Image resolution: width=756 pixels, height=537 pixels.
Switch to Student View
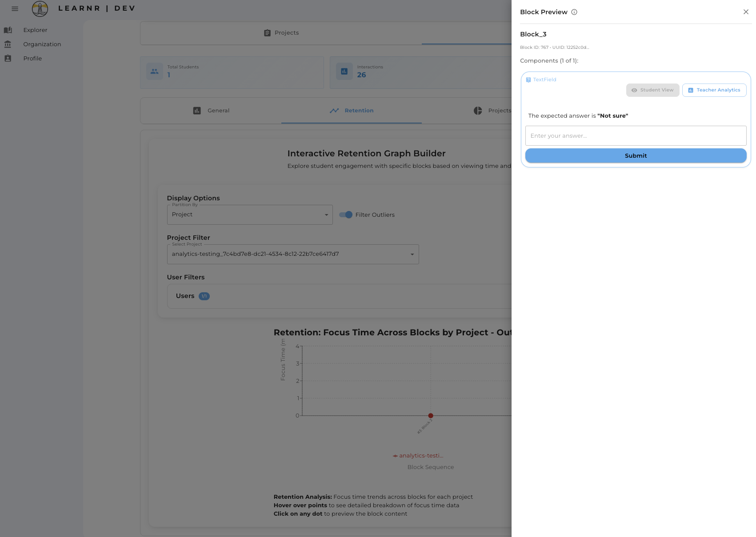click(x=652, y=90)
